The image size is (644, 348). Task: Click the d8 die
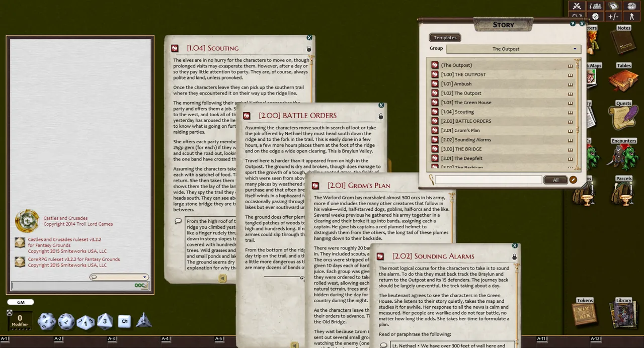click(x=105, y=320)
